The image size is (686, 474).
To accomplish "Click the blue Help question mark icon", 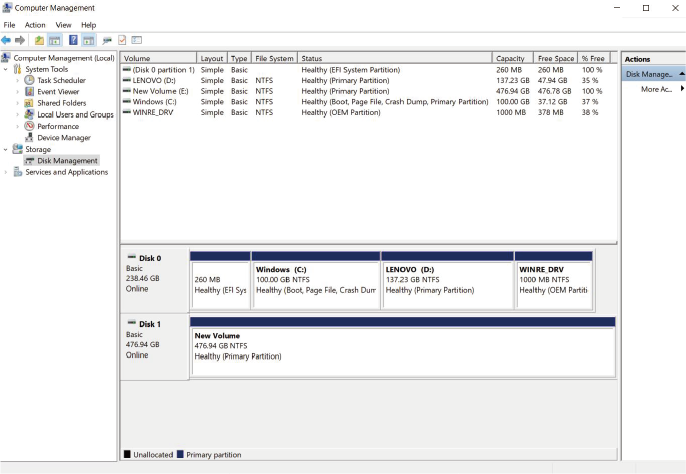I will pyautogui.click(x=73, y=40).
